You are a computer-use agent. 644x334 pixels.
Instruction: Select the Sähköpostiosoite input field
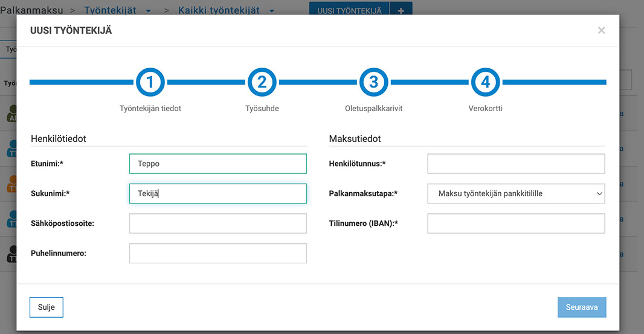[x=217, y=223]
